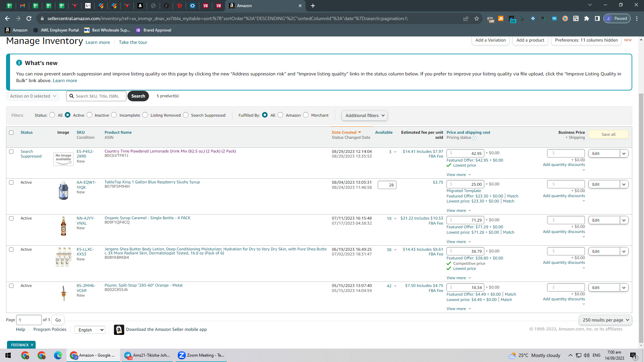Open the FBA calculator extension icon
The image size is (644, 362).
pos(554,18)
